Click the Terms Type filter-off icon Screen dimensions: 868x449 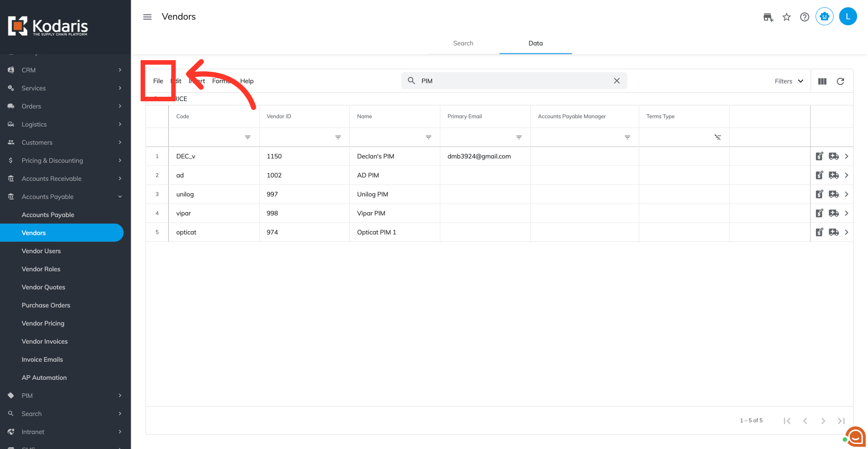point(718,137)
